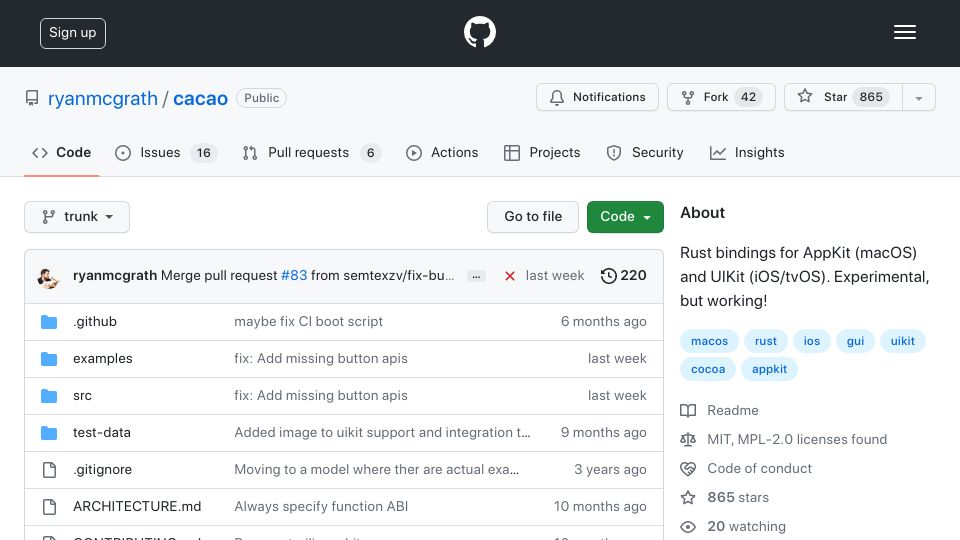Image resolution: width=960 pixels, height=540 pixels.
Task: Open the Projects tab
Action: coord(542,152)
